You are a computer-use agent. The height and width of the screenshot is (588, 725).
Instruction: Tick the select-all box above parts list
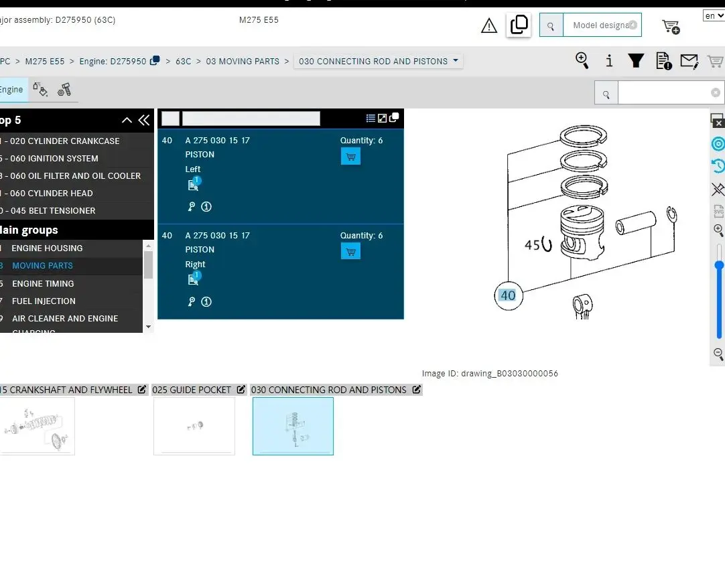coord(171,119)
